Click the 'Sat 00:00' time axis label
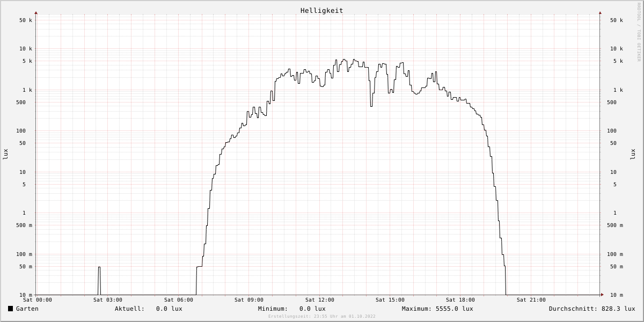The image size is (644, 322). [x=38, y=300]
